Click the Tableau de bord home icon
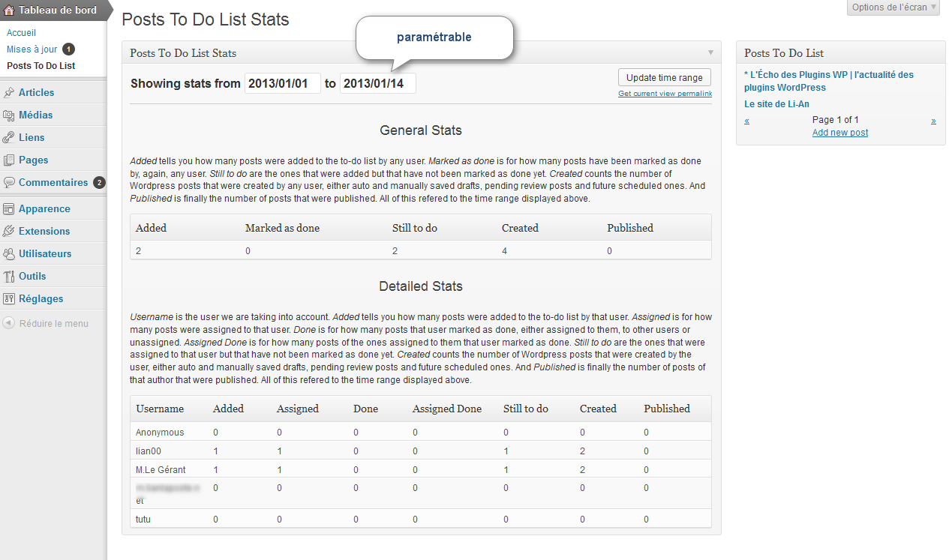The image size is (952, 560). click(x=9, y=10)
